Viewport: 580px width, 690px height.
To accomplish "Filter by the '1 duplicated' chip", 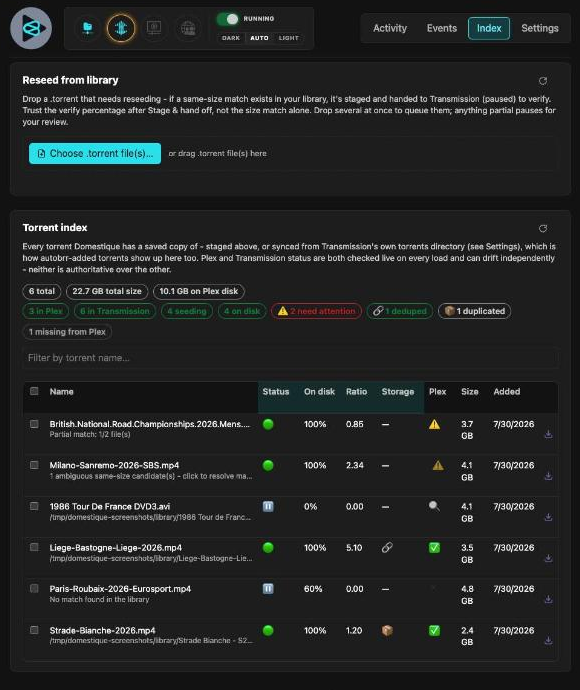I will pos(474,311).
